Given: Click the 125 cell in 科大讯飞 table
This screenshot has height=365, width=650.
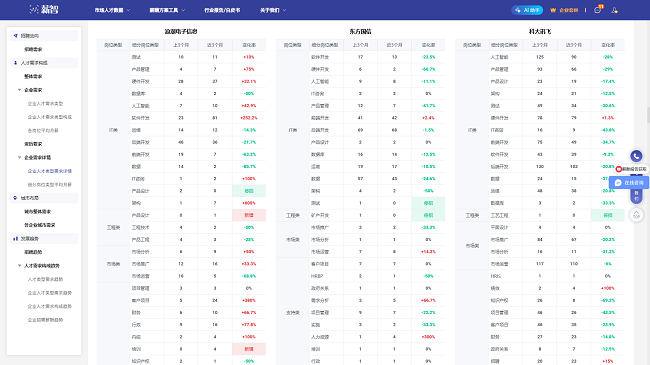Looking at the screenshot, I should tap(540, 57).
